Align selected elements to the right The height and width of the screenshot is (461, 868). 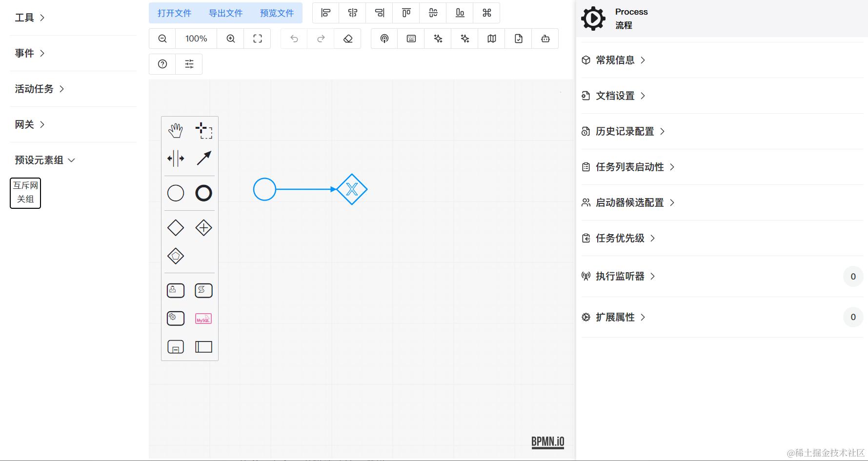click(380, 13)
